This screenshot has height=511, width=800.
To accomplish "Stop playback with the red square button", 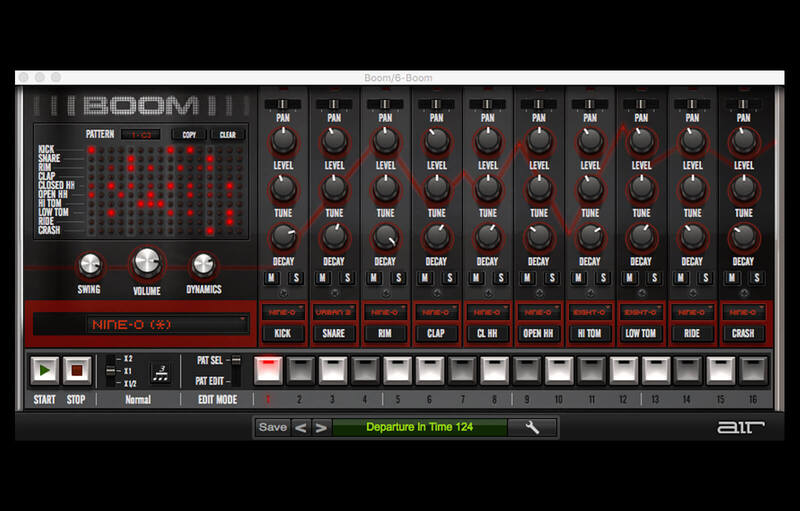I will pos(77,370).
